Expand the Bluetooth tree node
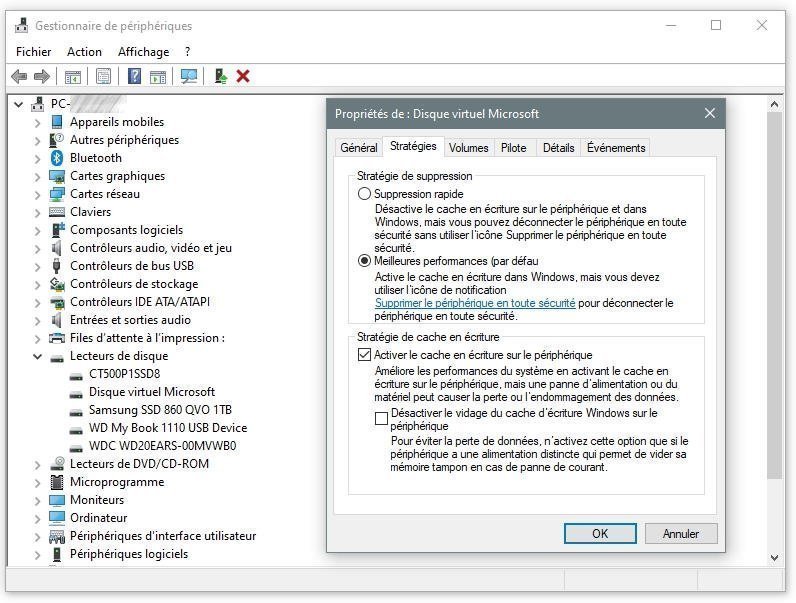Viewport: 796px width, 603px height. [x=38, y=158]
